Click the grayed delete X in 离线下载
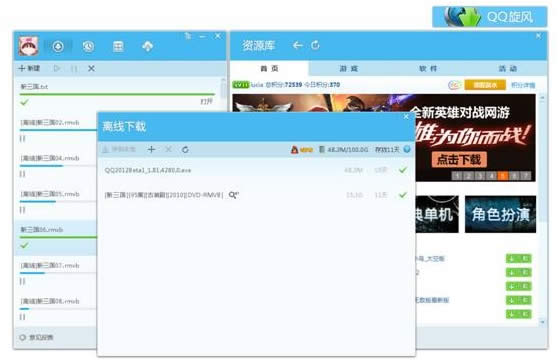 (x=168, y=149)
